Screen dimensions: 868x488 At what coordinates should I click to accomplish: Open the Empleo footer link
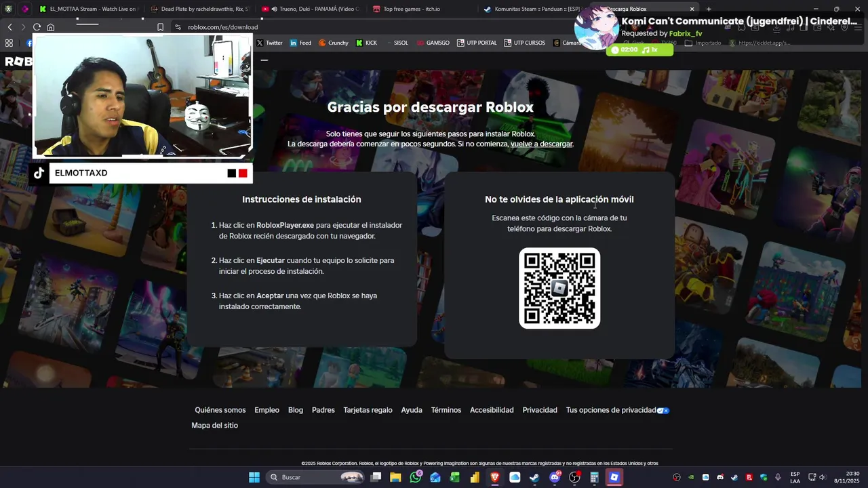point(267,410)
